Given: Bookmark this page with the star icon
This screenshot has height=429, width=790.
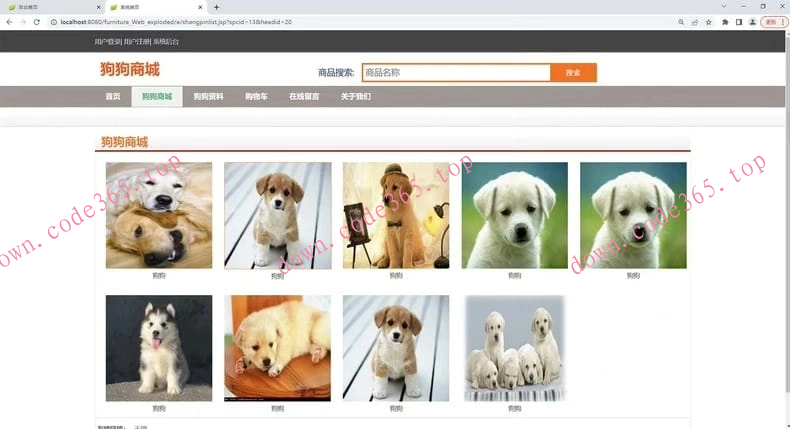Looking at the screenshot, I should tap(708, 21).
